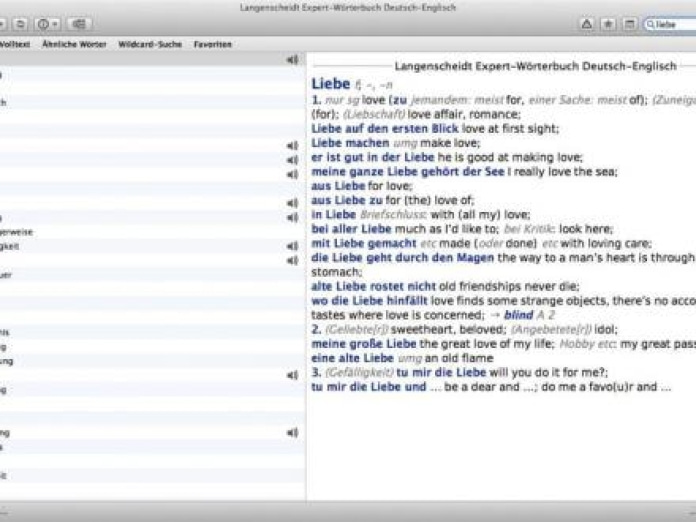This screenshot has width=696, height=522.
Task: Click translation 'old friendships never die'
Action: tap(509, 286)
